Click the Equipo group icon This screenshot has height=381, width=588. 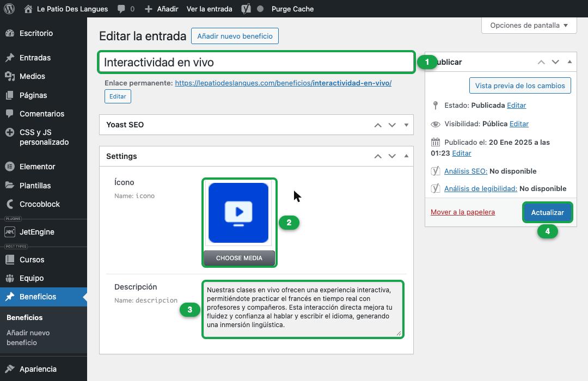pyautogui.click(x=10, y=278)
